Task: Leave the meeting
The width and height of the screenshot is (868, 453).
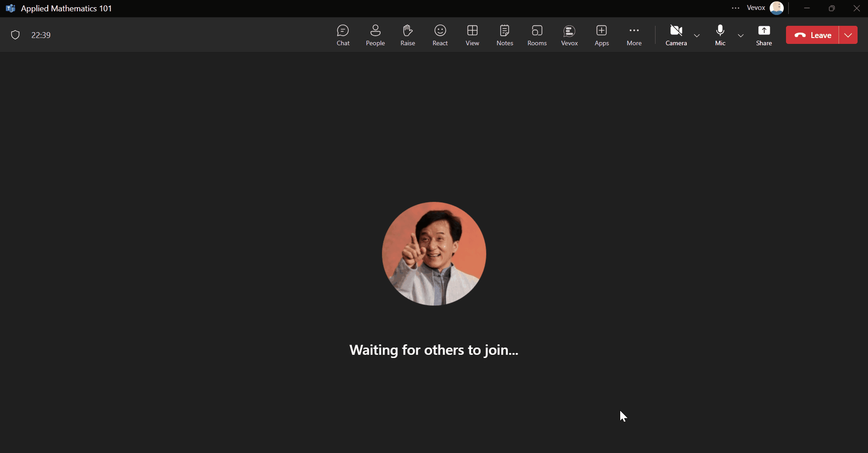Action: (x=812, y=35)
